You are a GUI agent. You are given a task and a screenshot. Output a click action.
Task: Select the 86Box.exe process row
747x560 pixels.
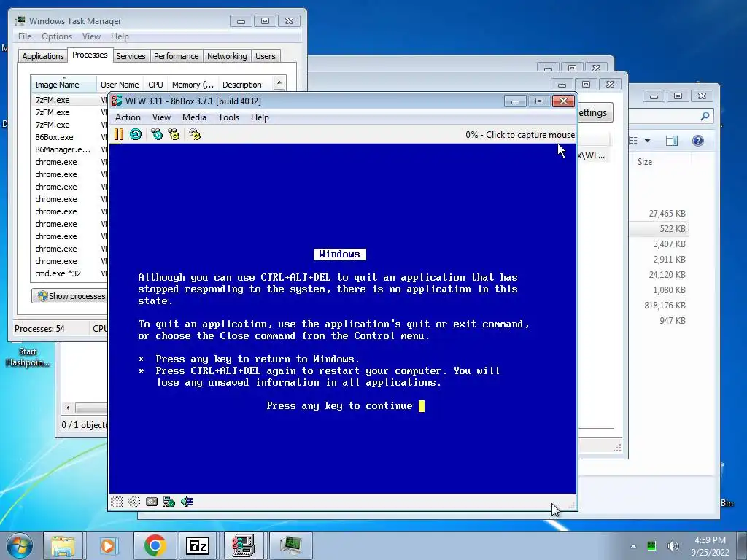click(69, 137)
